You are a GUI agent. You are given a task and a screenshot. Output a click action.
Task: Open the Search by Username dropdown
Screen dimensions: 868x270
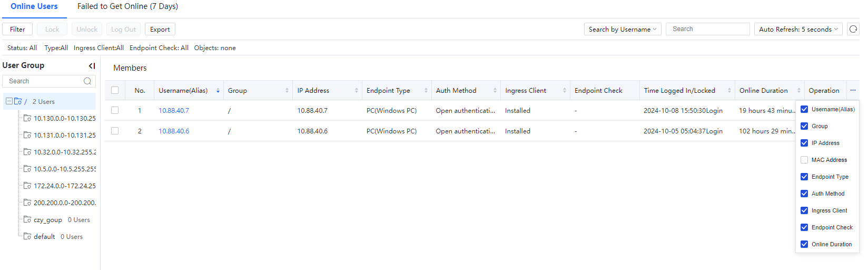pyautogui.click(x=623, y=29)
